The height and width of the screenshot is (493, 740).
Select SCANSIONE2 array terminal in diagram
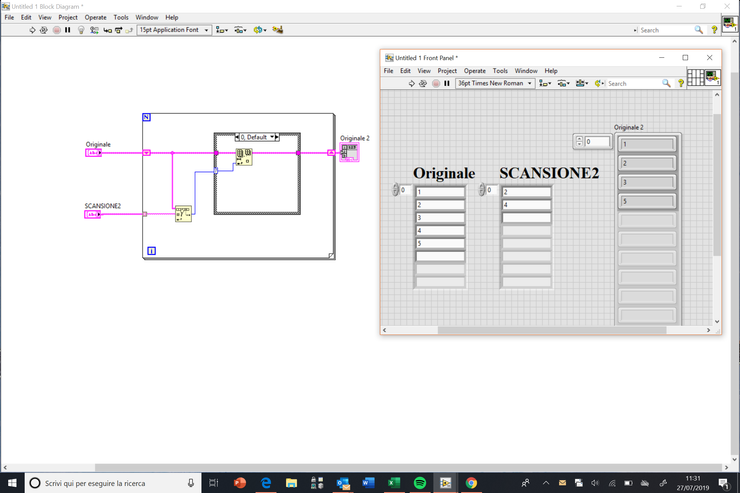coord(92,214)
